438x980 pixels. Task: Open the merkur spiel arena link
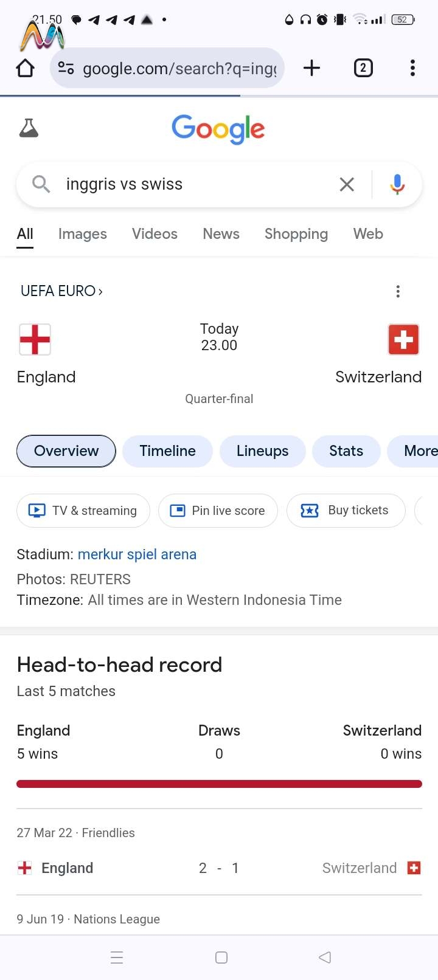click(137, 554)
